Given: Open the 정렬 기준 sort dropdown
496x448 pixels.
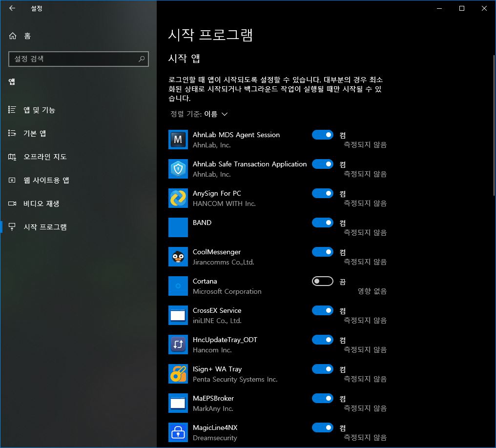Looking at the screenshot, I should point(199,114).
